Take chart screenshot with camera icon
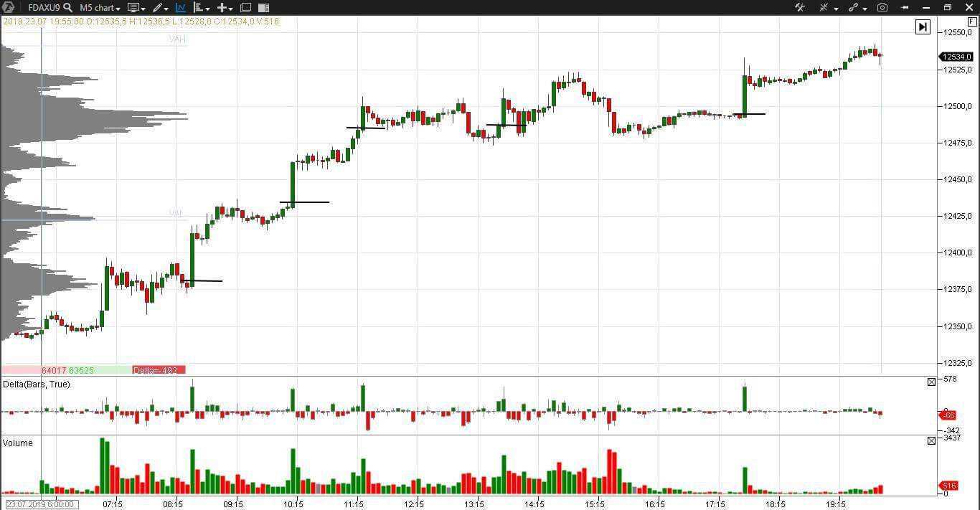The width and height of the screenshot is (980, 510). (x=882, y=8)
